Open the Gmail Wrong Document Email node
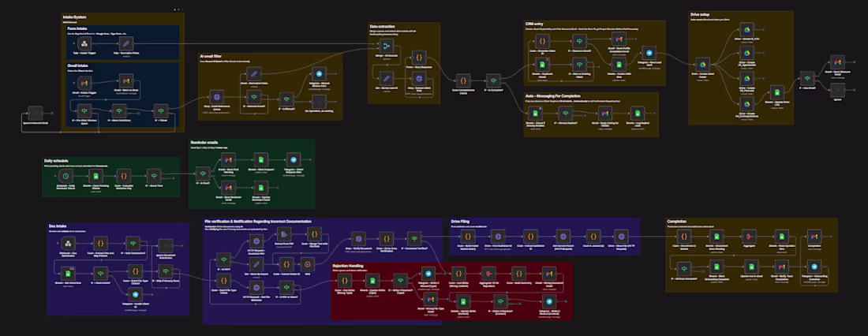 pyautogui.click(x=548, y=272)
